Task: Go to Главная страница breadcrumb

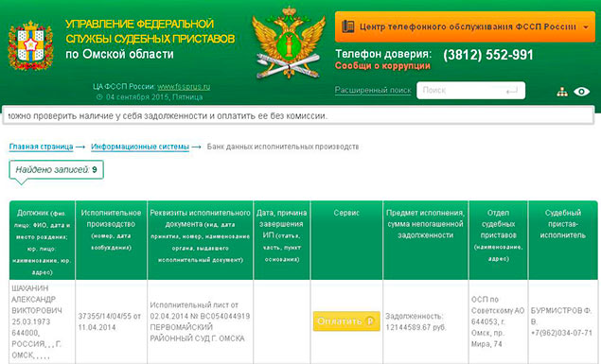Action: (x=41, y=147)
